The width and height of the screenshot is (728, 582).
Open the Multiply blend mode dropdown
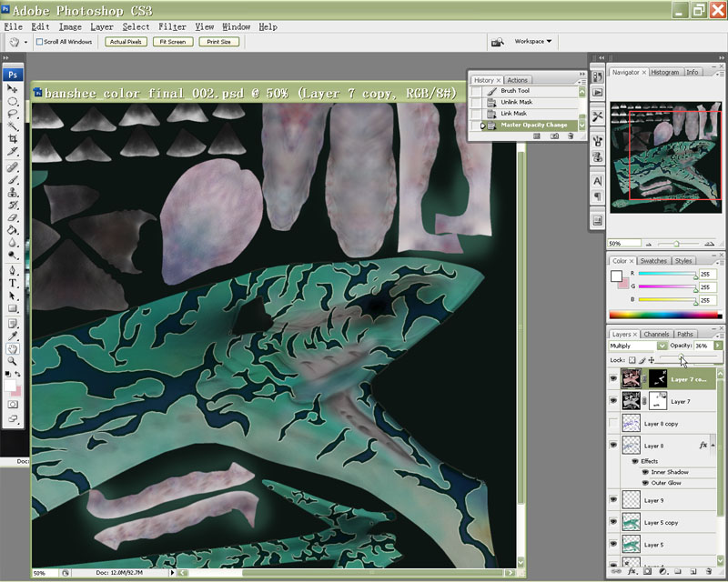point(662,346)
